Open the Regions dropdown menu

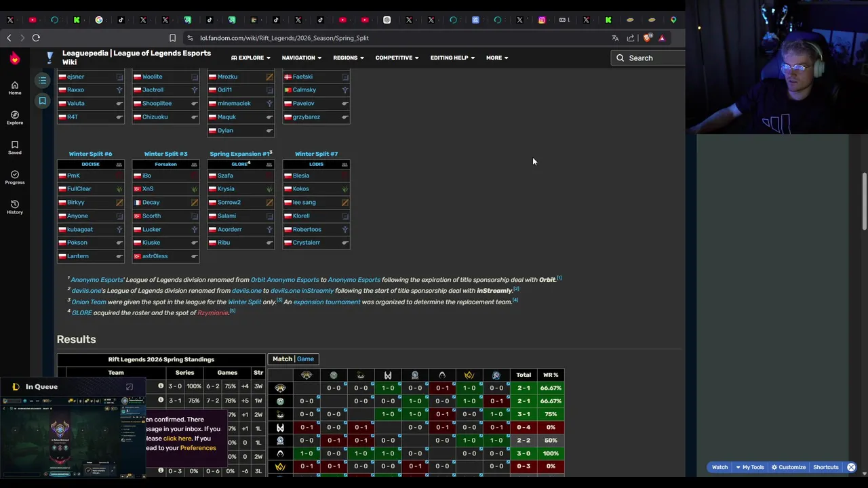click(x=348, y=58)
